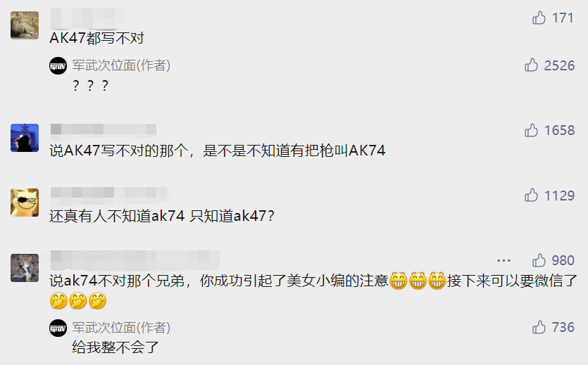Viewport: 588px width, 365px height.
Task: Open the wolf avatar user profile
Action: pyautogui.click(x=25, y=268)
